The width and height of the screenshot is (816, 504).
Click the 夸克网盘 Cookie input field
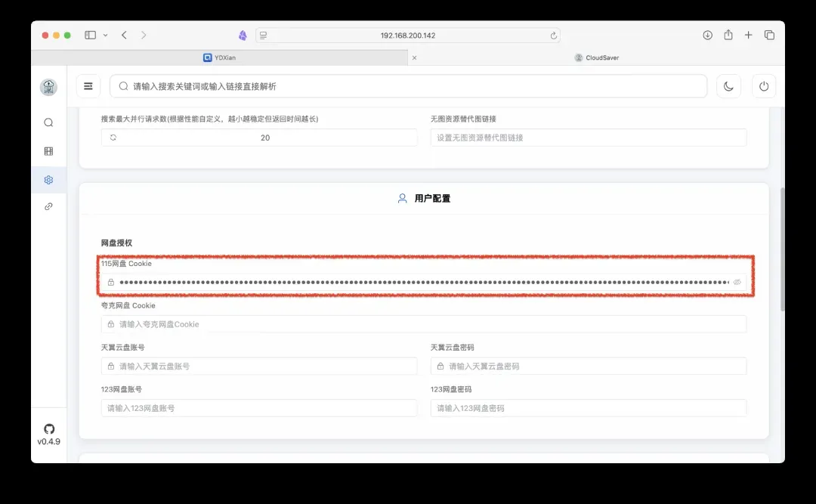tap(423, 324)
